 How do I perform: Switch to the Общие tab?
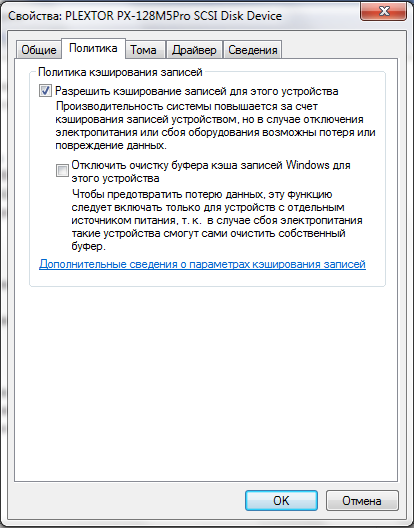(x=39, y=50)
